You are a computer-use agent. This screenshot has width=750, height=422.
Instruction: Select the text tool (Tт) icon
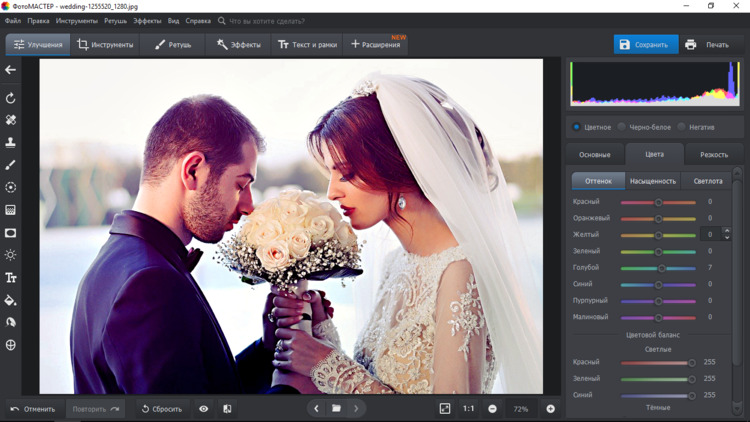pyautogui.click(x=11, y=278)
